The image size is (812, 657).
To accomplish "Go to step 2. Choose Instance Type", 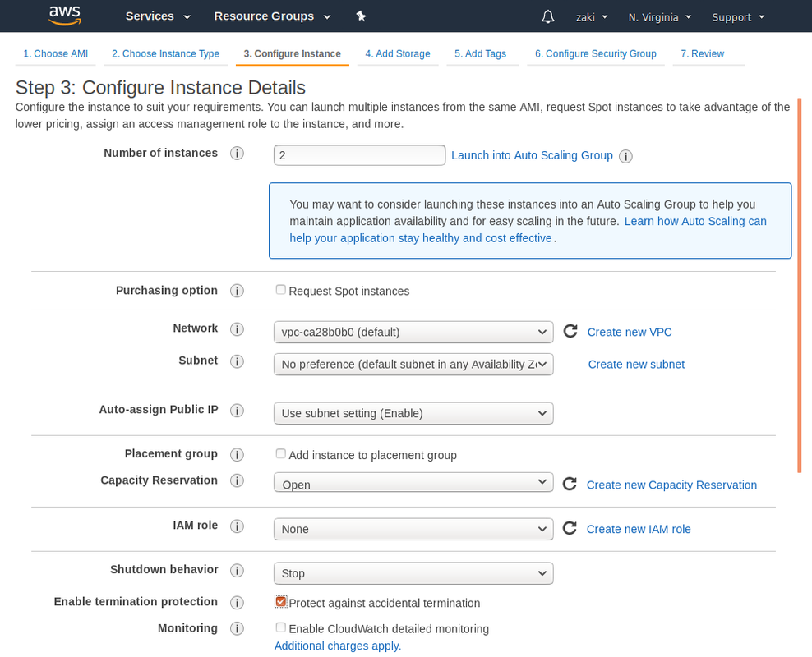I will 166,54.
